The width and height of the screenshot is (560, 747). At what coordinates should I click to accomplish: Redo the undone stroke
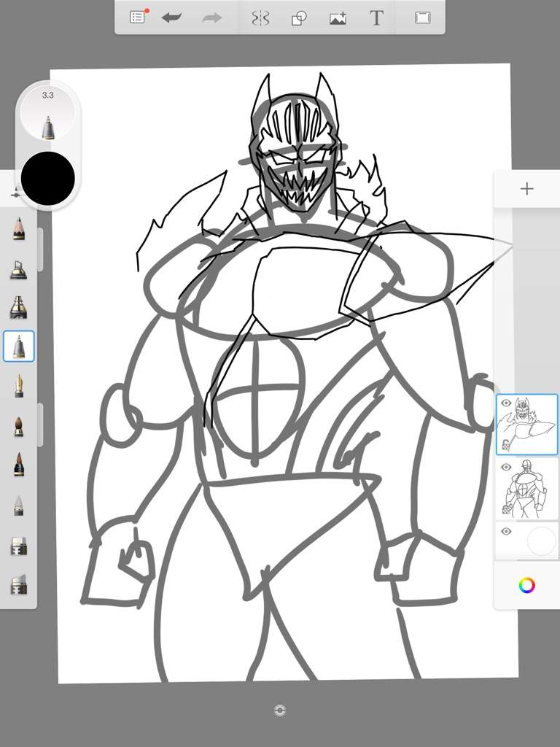(x=211, y=18)
